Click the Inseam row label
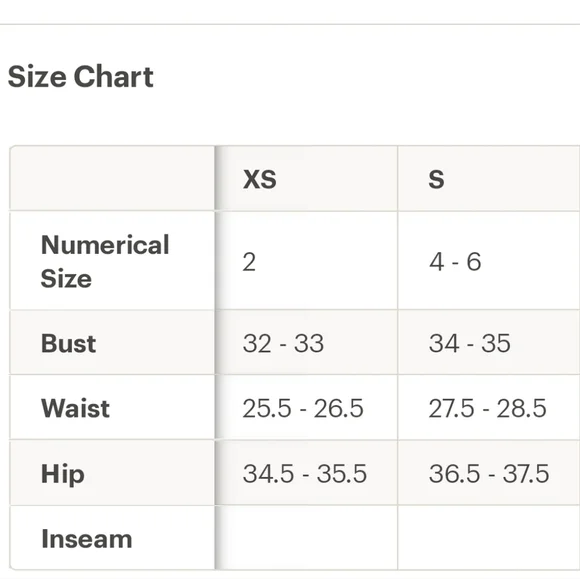The image size is (580, 579). [87, 539]
